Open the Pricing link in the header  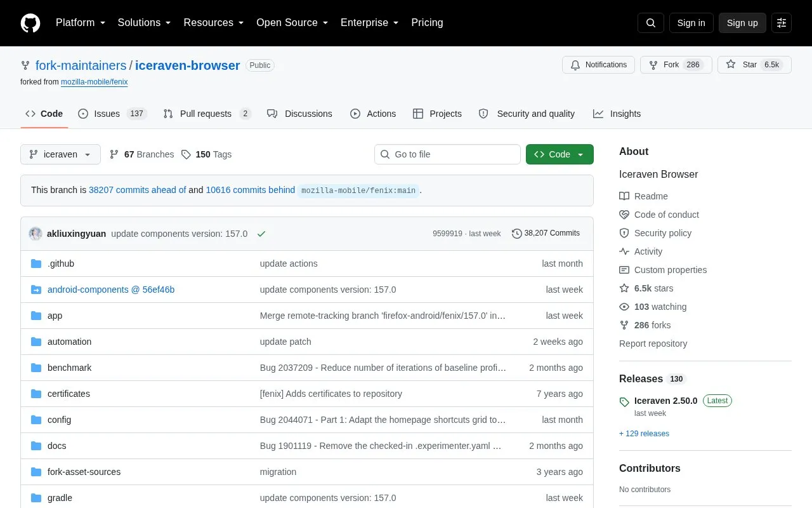(x=427, y=23)
